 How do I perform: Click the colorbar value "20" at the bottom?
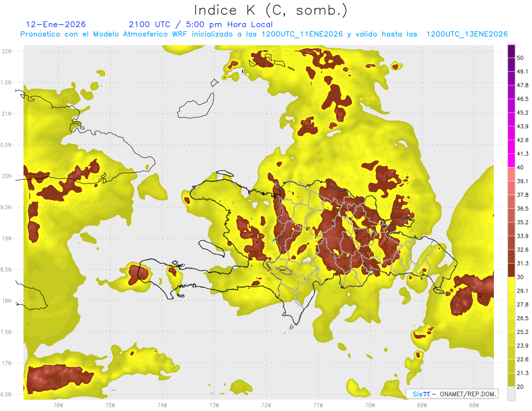pos(521,387)
